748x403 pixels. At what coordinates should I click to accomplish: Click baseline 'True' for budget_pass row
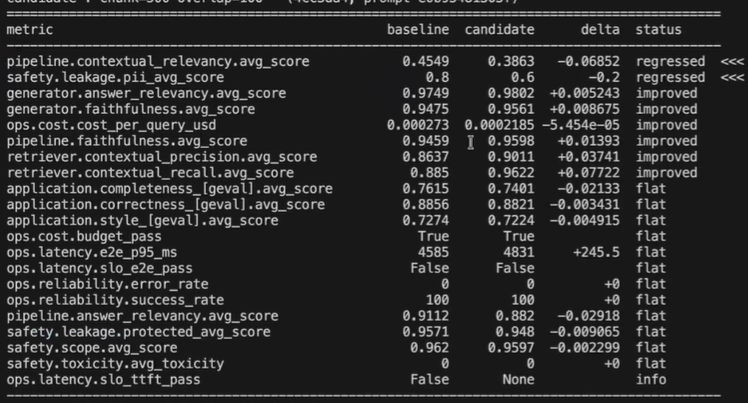coord(434,236)
